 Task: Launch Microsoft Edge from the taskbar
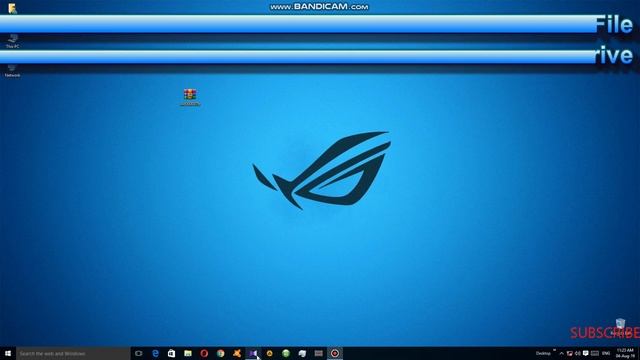coord(155,353)
